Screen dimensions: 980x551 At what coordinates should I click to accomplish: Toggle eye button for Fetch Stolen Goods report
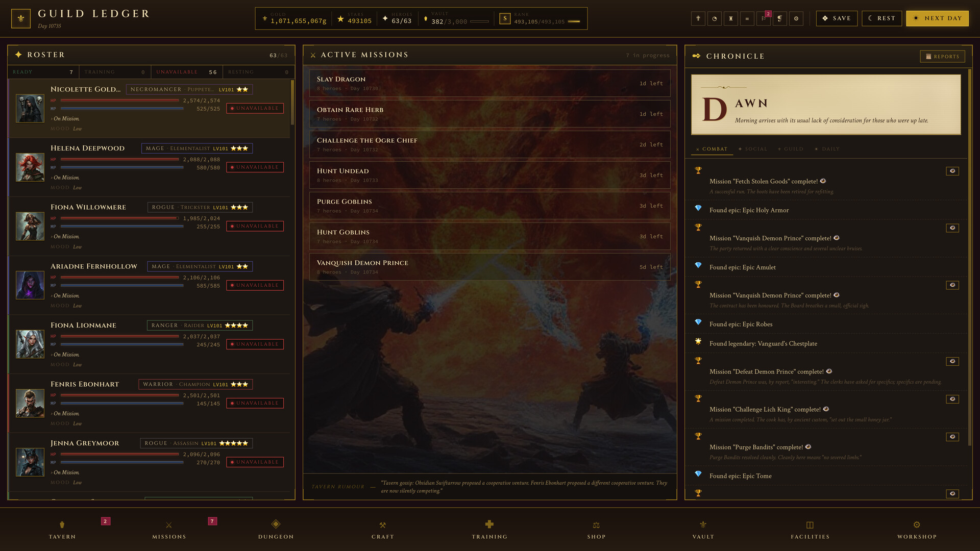pos(952,171)
